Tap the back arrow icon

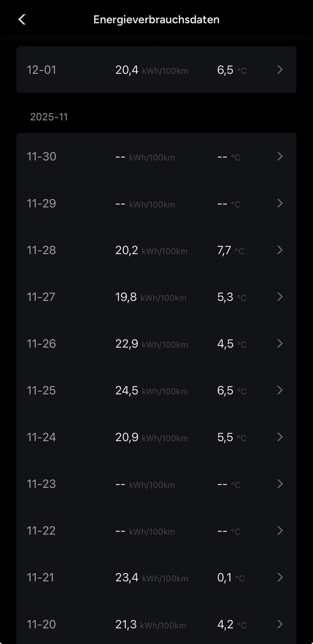(22, 19)
